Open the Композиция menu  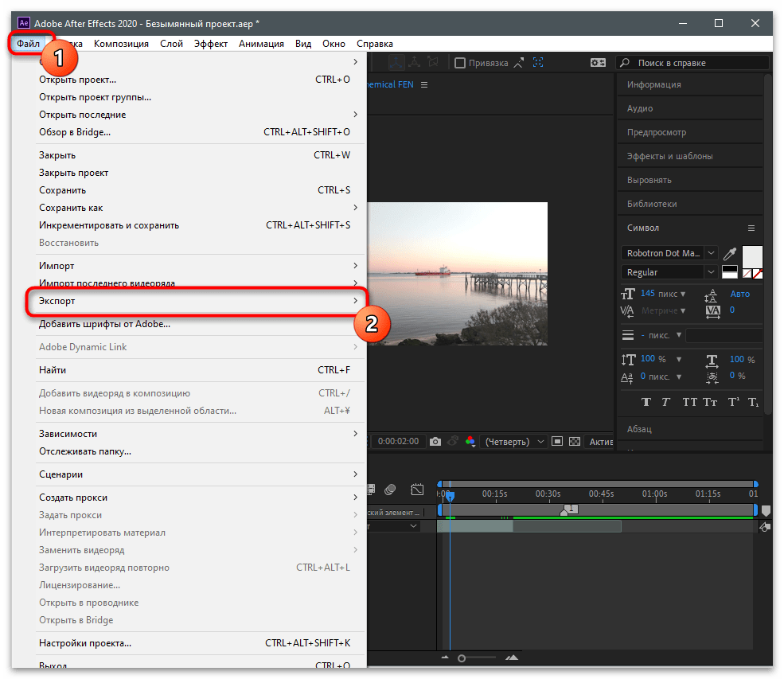121,44
